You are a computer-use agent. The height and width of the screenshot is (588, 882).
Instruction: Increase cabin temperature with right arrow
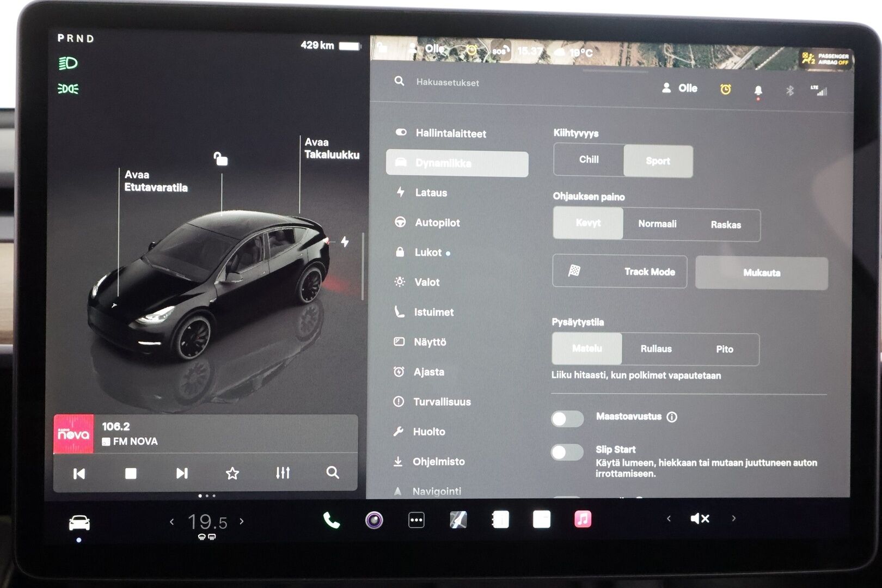pyautogui.click(x=242, y=521)
